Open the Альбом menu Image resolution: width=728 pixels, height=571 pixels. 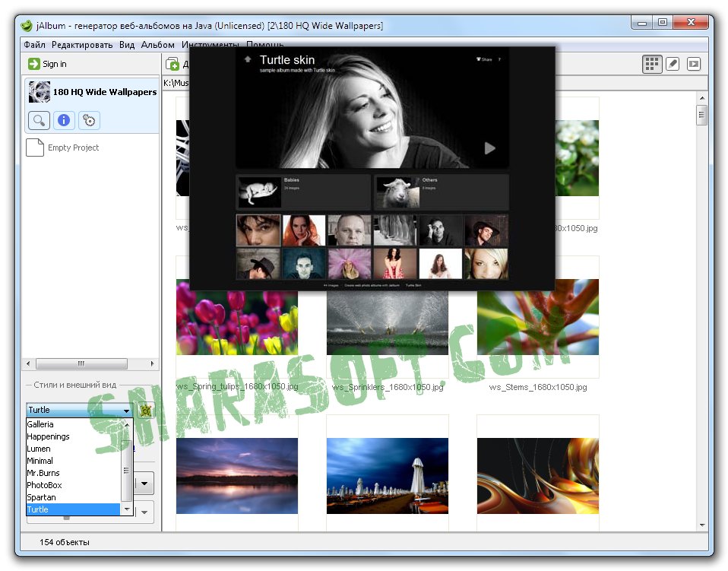pos(158,45)
